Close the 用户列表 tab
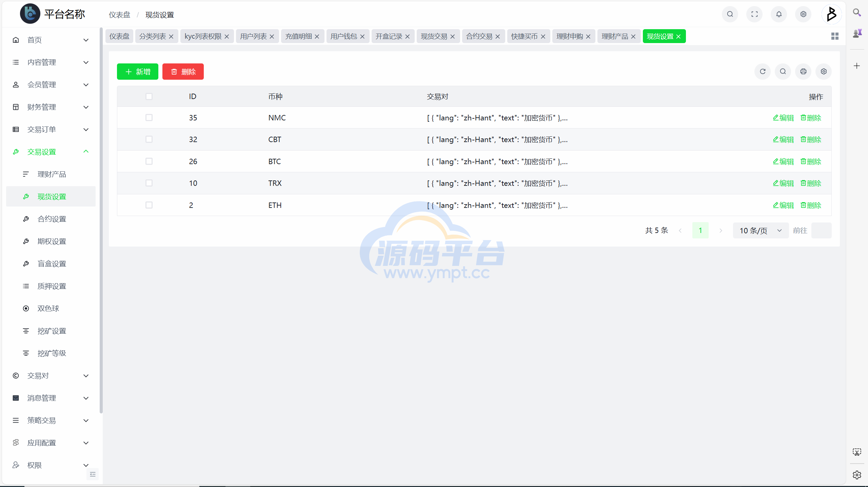868x487 pixels. tap(272, 37)
